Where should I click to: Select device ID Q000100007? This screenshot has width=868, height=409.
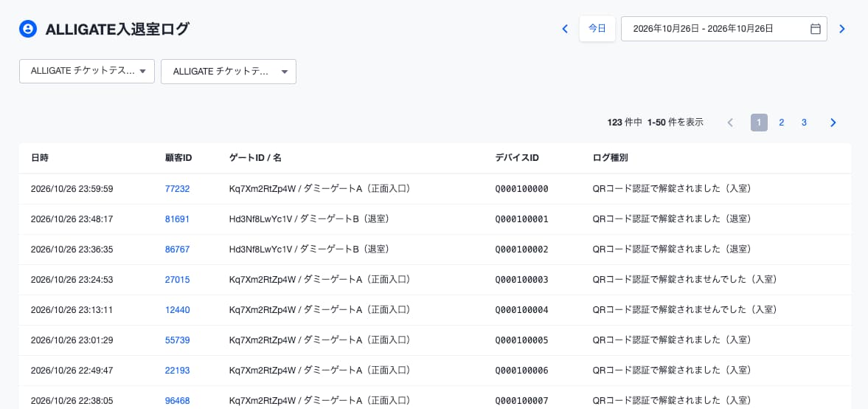coord(521,400)
